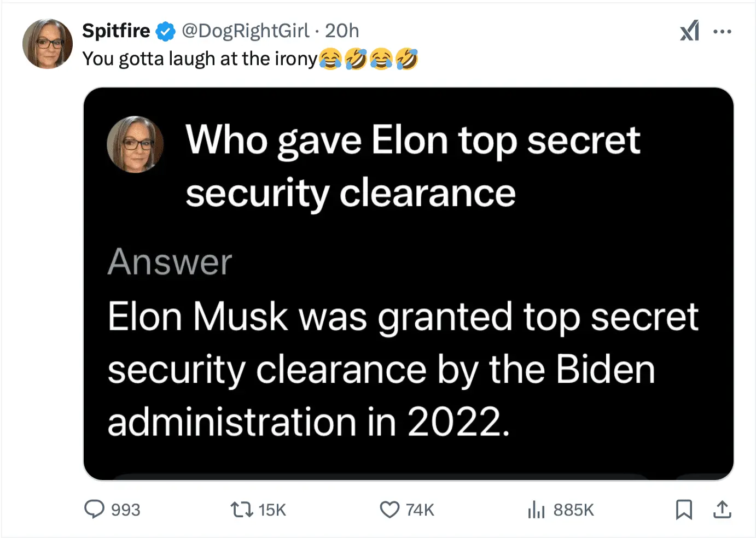756x538 pixels.
Task: Click the 993 replies count
Action: click(x=126, y=510)
